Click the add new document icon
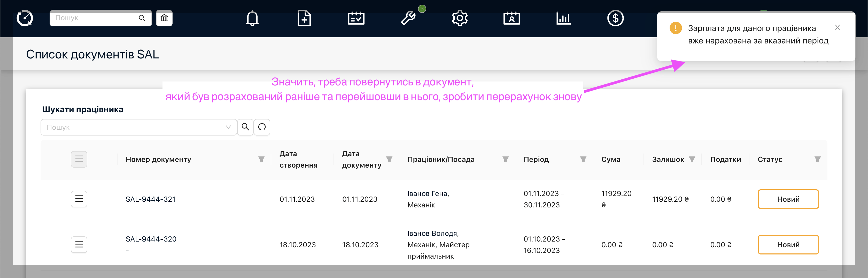 coord(304,18)
